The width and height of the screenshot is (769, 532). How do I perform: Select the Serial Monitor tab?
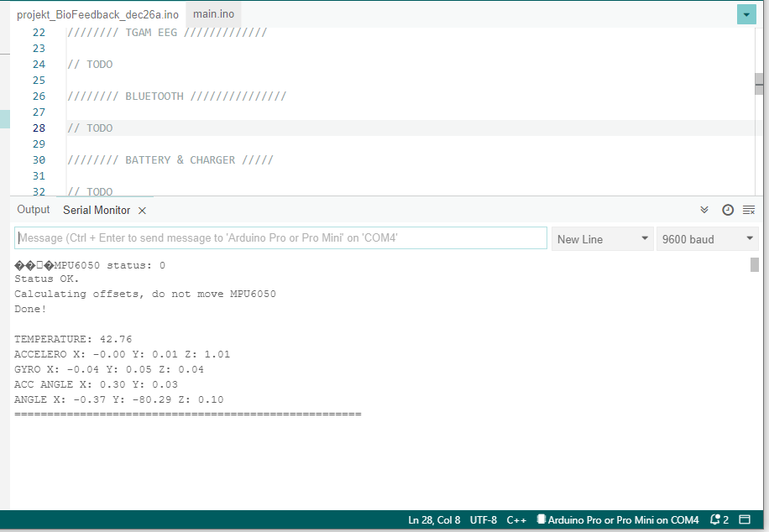click(97, 210)
